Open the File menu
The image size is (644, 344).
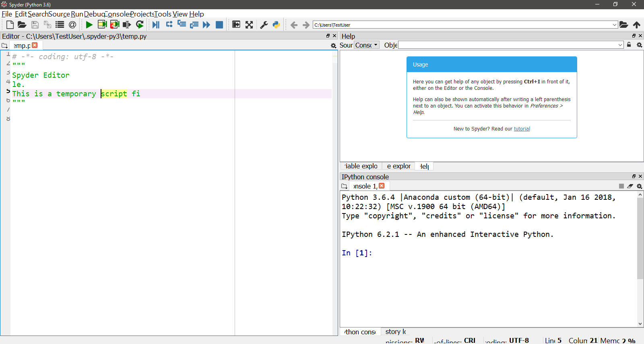(x=7, y=14)
